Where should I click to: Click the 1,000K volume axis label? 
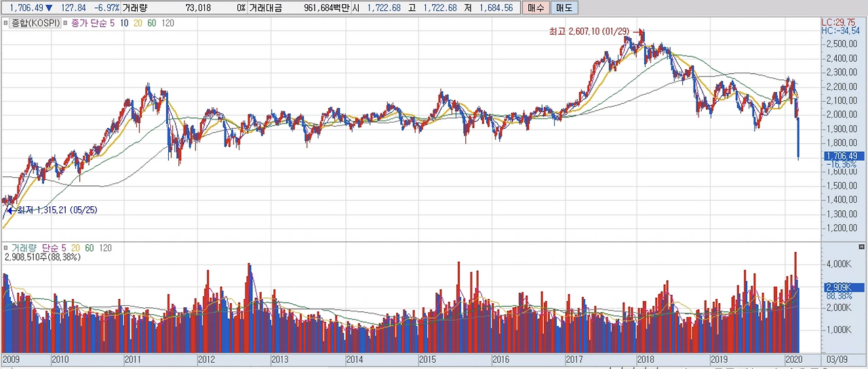pos(838,330)
